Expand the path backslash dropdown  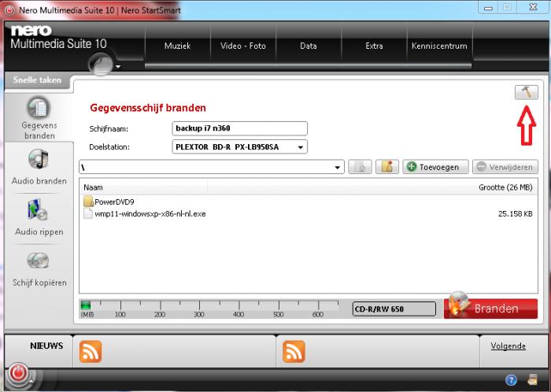click(x=338, y=167)
